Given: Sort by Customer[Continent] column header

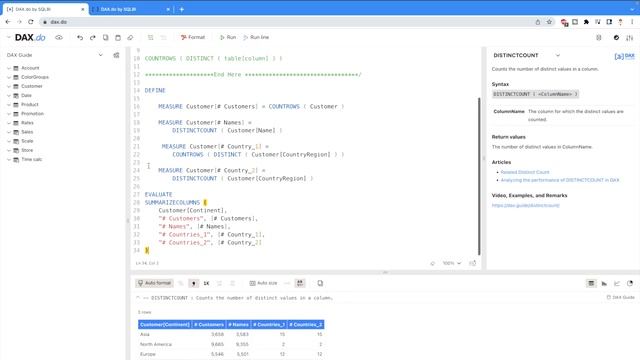Looking at the screenshot, I should [x=165, y=324].
